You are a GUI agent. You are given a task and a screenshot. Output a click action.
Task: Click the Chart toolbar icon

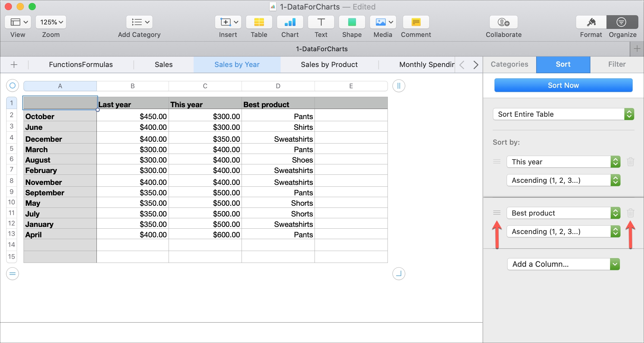pos(290,22)
